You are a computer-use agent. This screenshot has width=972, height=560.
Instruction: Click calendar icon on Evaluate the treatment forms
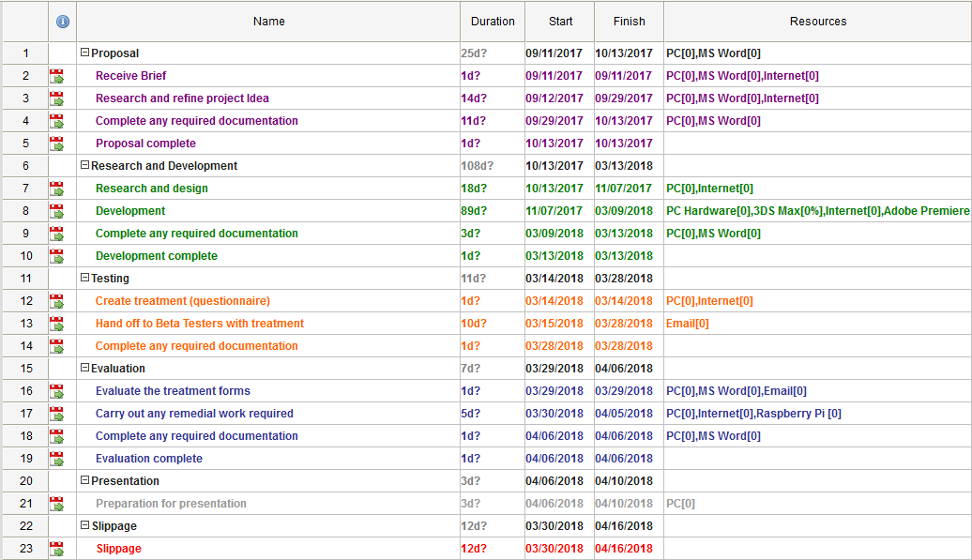click(56, 391)
